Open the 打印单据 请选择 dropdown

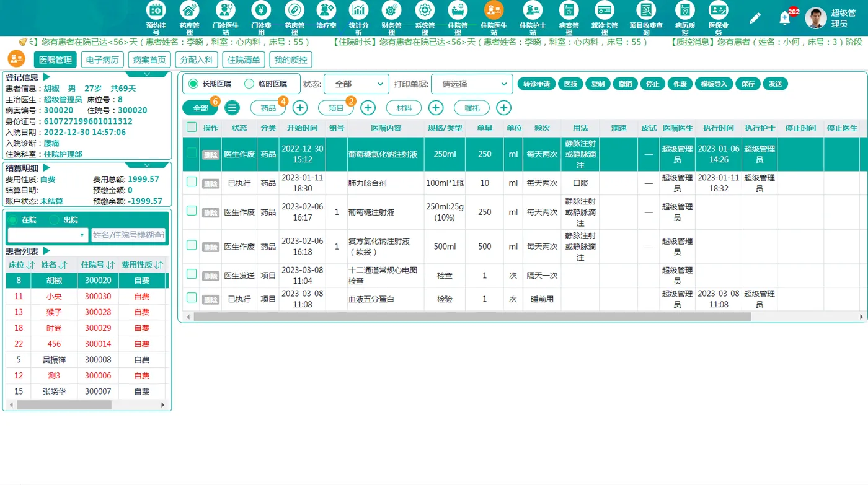click(x=472, y=84)
